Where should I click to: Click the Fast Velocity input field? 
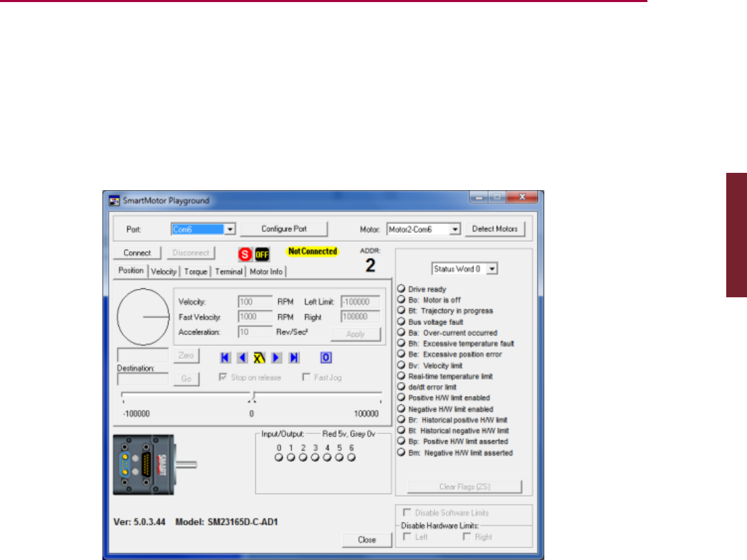(x=255, y=317)
